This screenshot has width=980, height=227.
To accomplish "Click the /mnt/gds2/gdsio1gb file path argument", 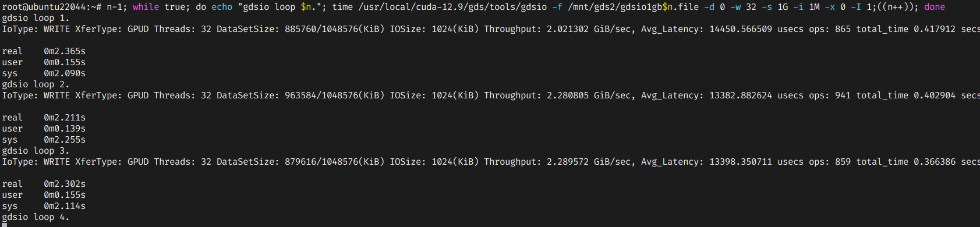I will point(634,7).
